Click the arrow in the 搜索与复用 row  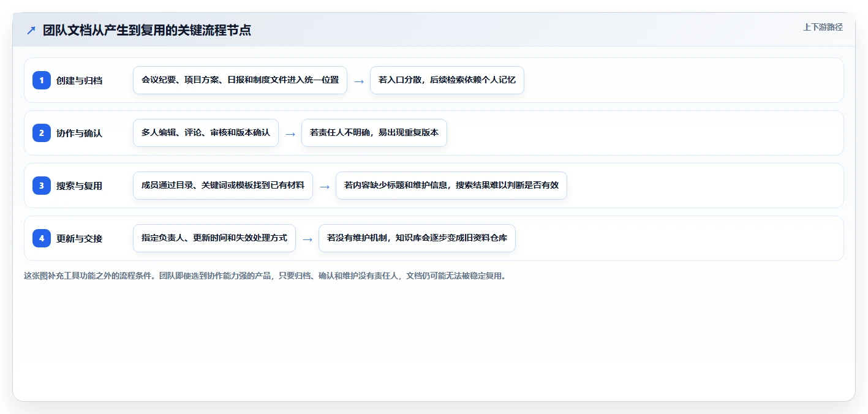[325, 186]
